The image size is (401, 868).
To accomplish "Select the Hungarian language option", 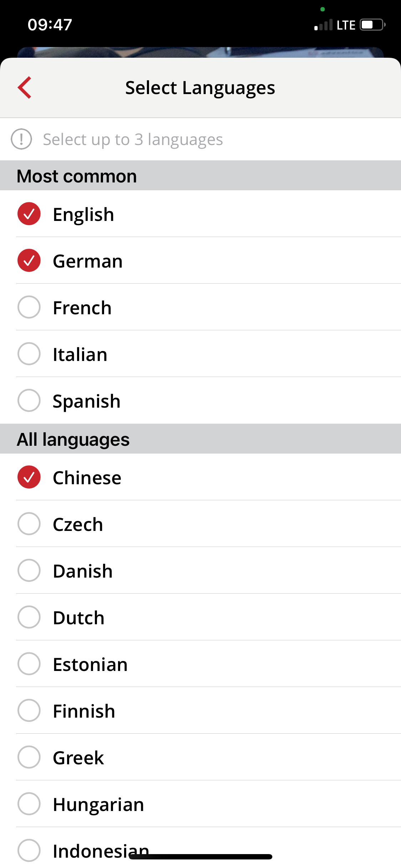I will (200, 804).
